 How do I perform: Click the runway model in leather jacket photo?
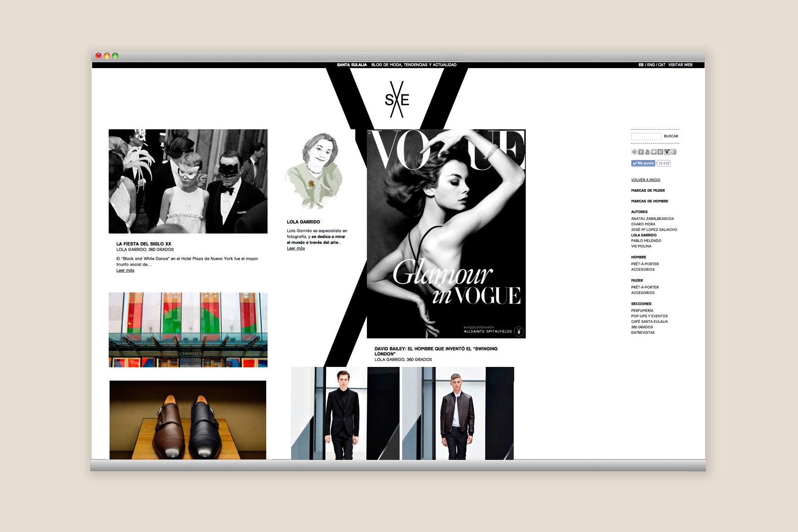coord(458,413)
